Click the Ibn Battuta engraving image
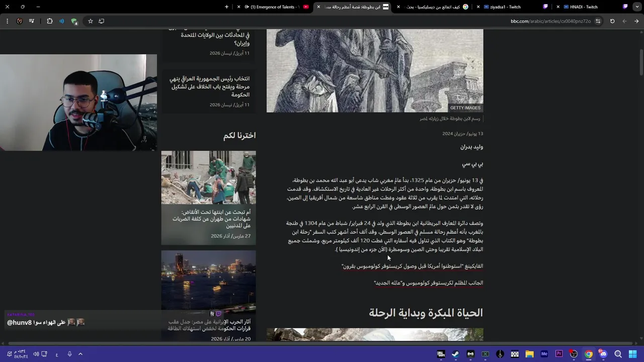 [375, 70]
